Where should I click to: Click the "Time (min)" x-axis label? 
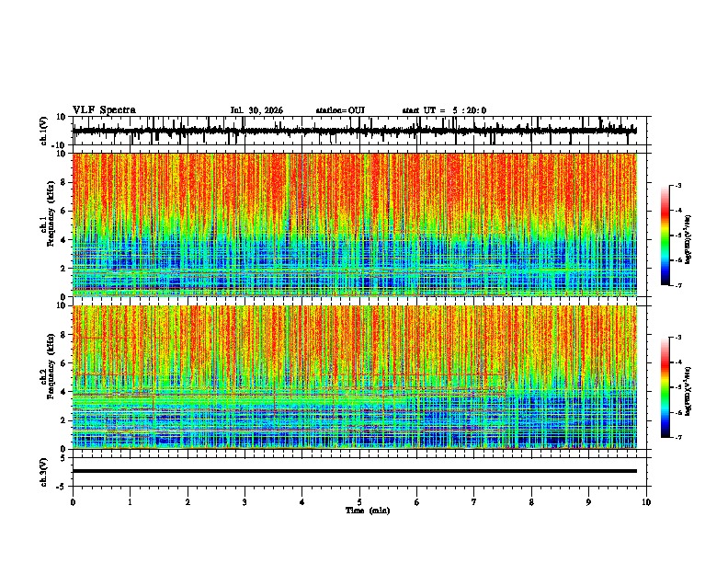(368, 511)
